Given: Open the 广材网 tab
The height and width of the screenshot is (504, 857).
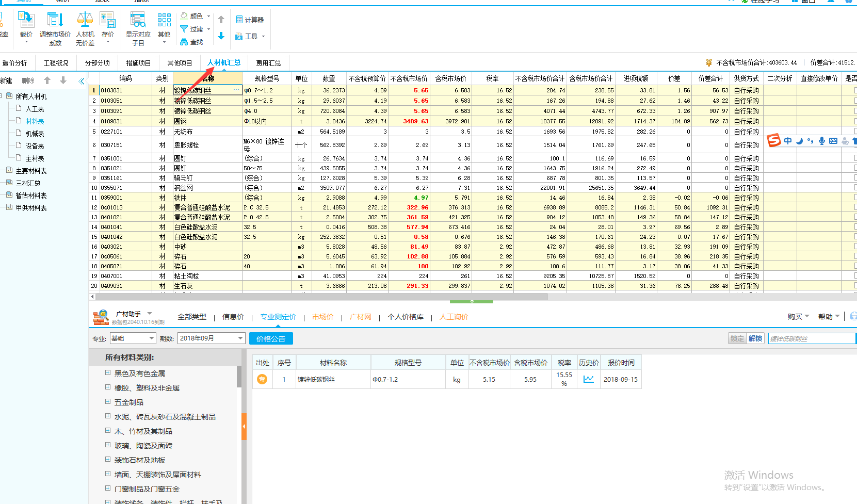Looking at the screenshot, I should [x=360, y=317].
